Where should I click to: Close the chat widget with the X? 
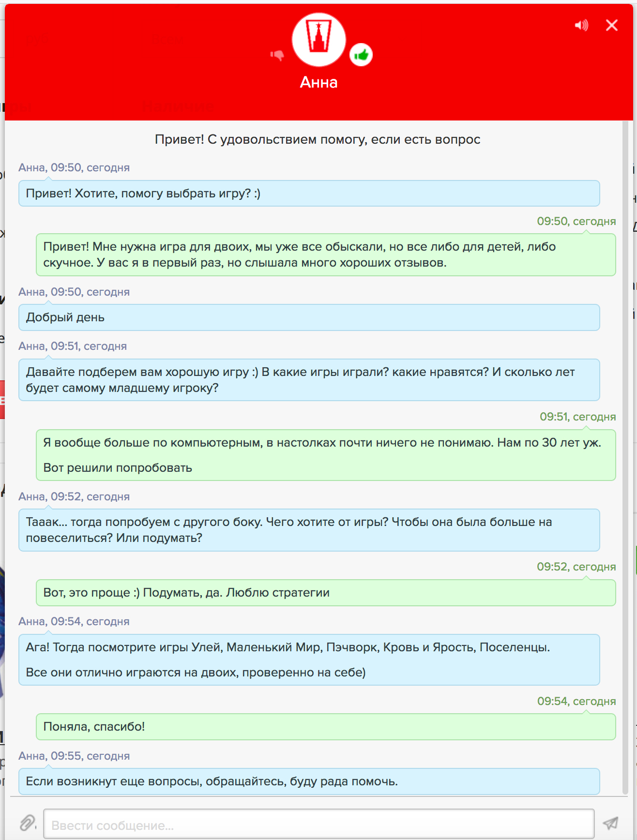(612, 25)
